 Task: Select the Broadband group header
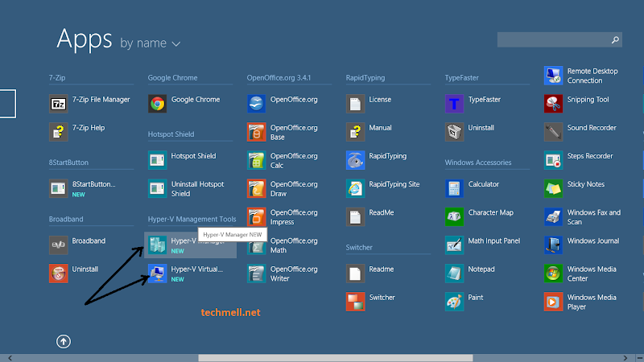(66, 219)
